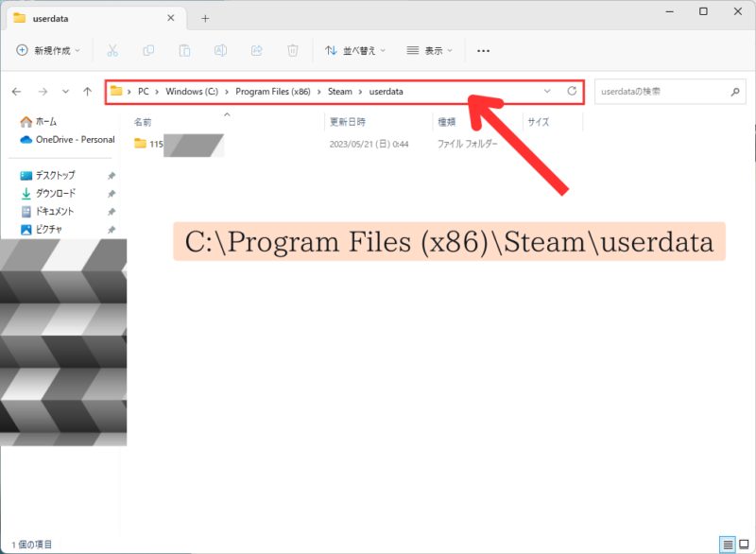The width and height of the screenshot is (756, 554).
Task: Open ダウンロード (Downloads) quick access
Action: point(47,194)
